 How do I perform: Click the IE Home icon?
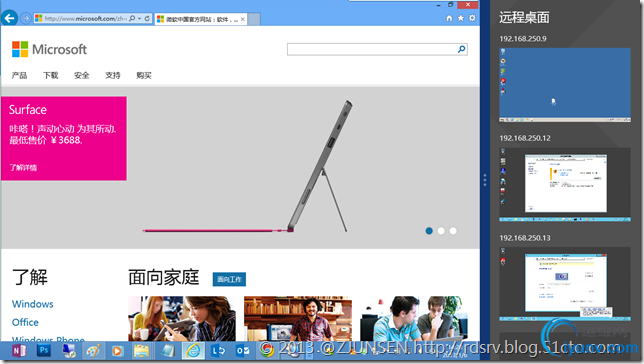click(449, 18)
